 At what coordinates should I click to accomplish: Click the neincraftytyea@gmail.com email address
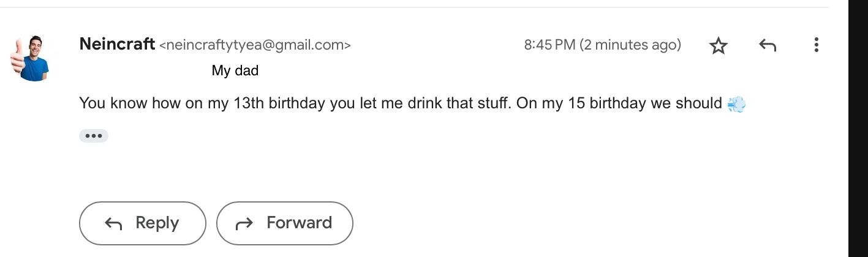click(255, 45)
